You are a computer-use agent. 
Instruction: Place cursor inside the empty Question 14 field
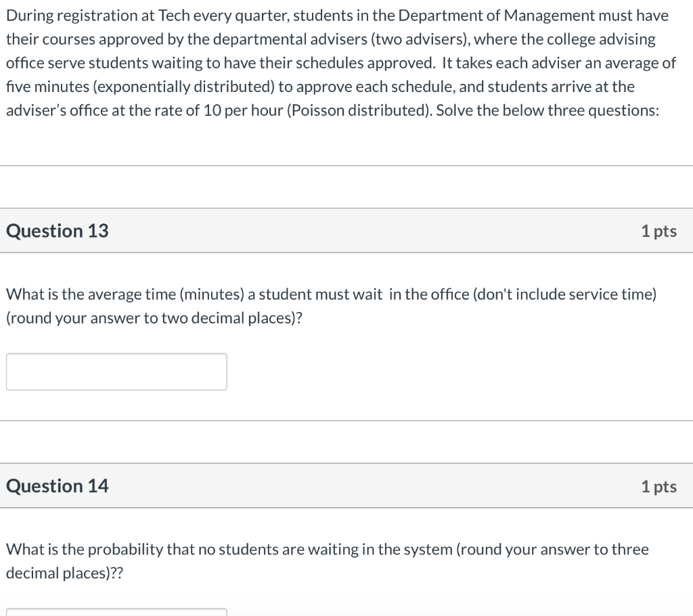pyautogui.click(x=116, y=613)
